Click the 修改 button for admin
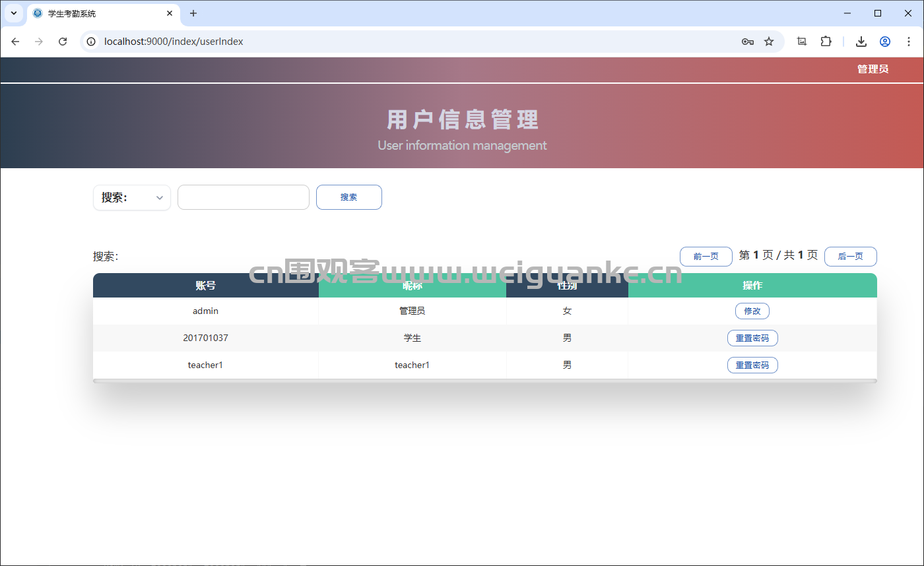The image size is (924, 566). 752,311
